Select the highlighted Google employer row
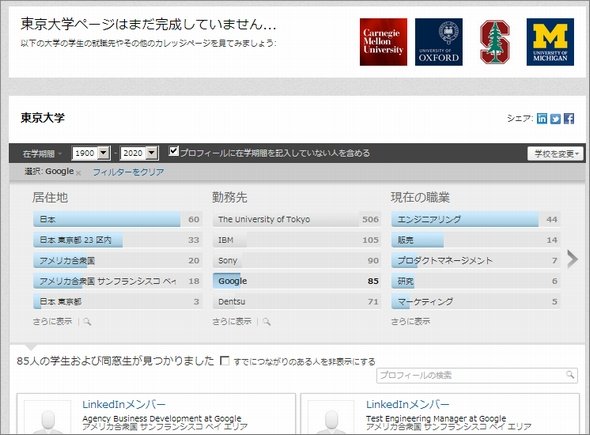Image resolution: width=590 pixels, height=435 pixels. point(297,281)
